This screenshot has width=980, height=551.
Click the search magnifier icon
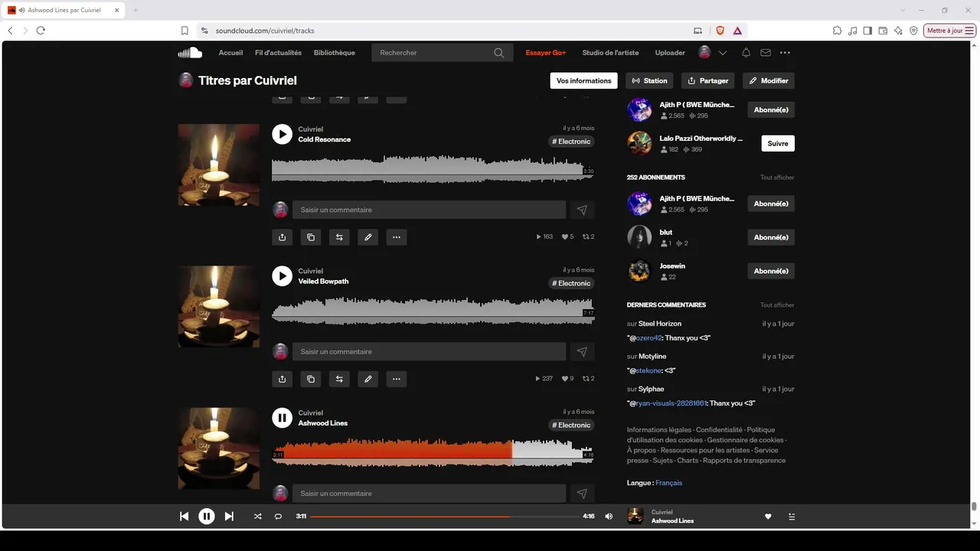pyautogui.click(x=499, y=53)
